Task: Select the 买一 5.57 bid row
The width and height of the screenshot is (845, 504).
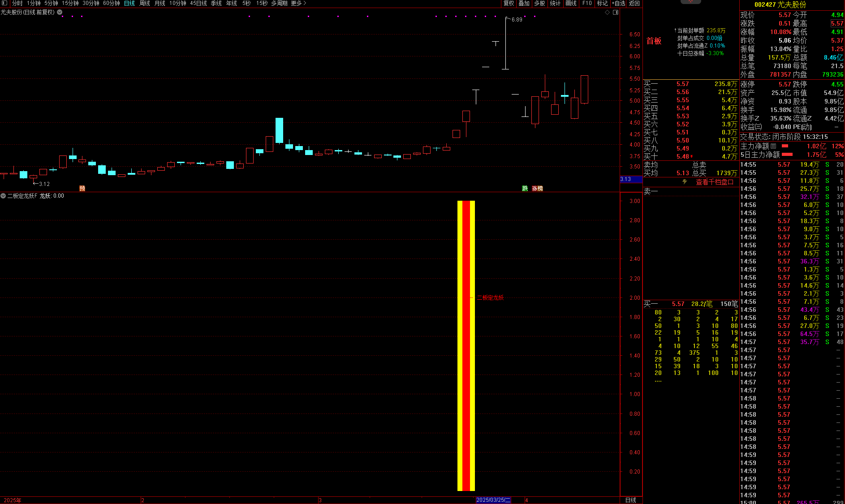Action: click(690, 84)
